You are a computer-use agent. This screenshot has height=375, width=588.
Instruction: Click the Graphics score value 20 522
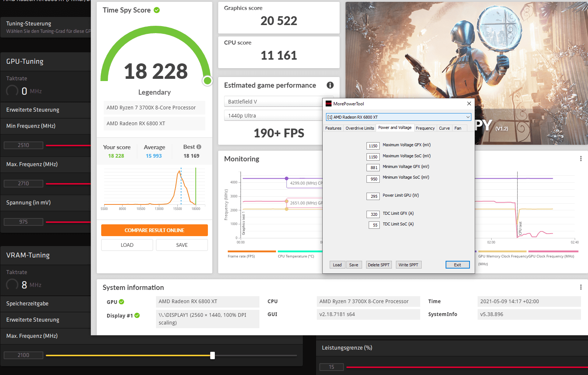(279, 21)
